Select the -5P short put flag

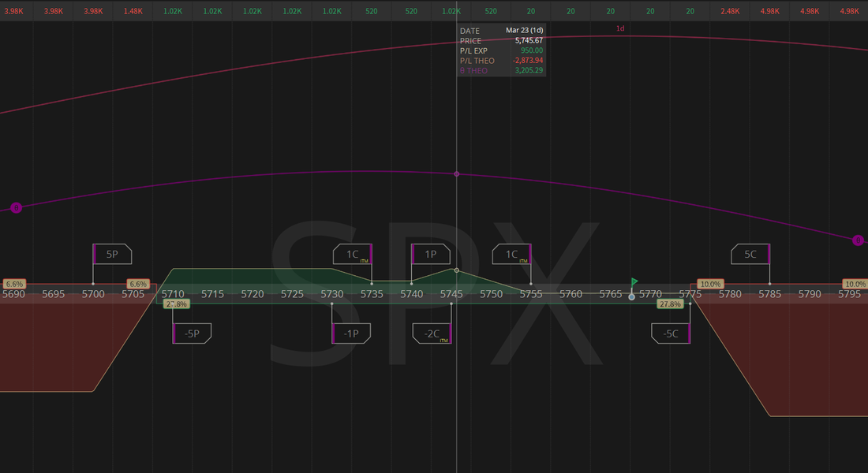(x=192, y=333)
